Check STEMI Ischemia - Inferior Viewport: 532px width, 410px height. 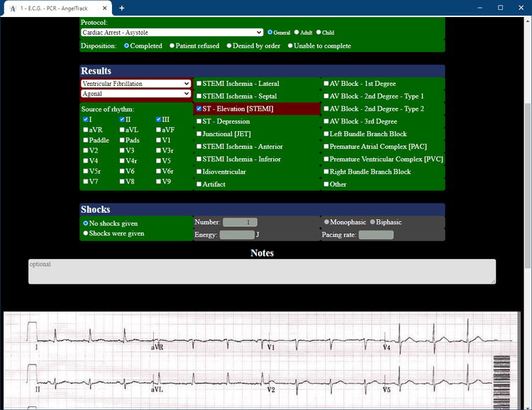[x=199, y=159]
